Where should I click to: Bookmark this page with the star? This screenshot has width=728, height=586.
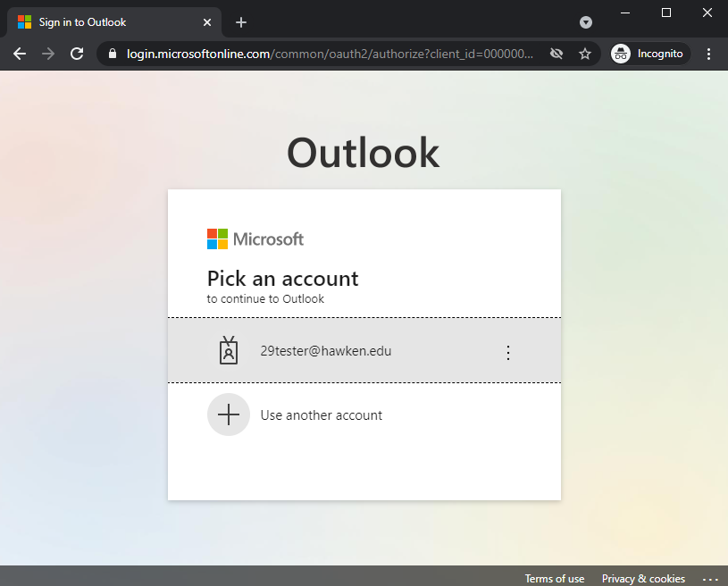pos(585,54)
